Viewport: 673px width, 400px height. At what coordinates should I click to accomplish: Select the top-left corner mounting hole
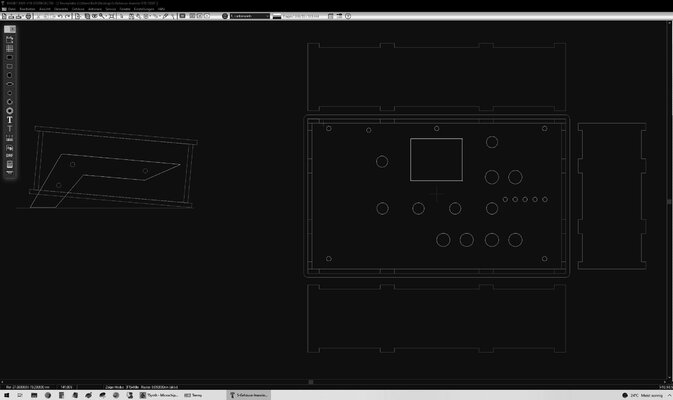[x=329, y=128]
